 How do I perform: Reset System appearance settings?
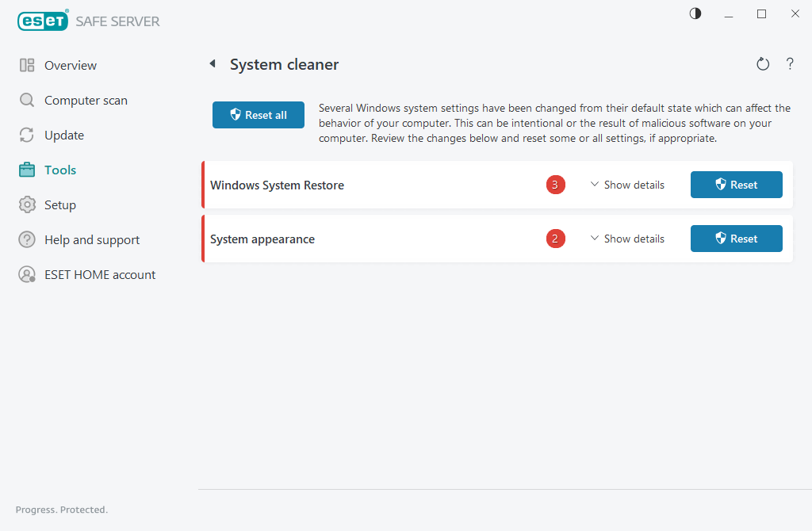coord(737,239)
